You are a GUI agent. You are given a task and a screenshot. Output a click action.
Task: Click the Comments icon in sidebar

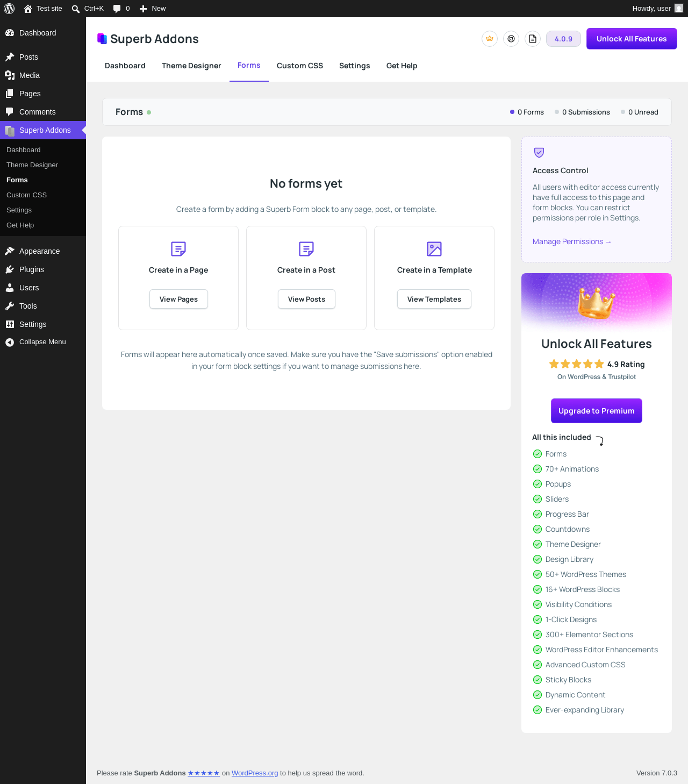click(x=10, y=112)
